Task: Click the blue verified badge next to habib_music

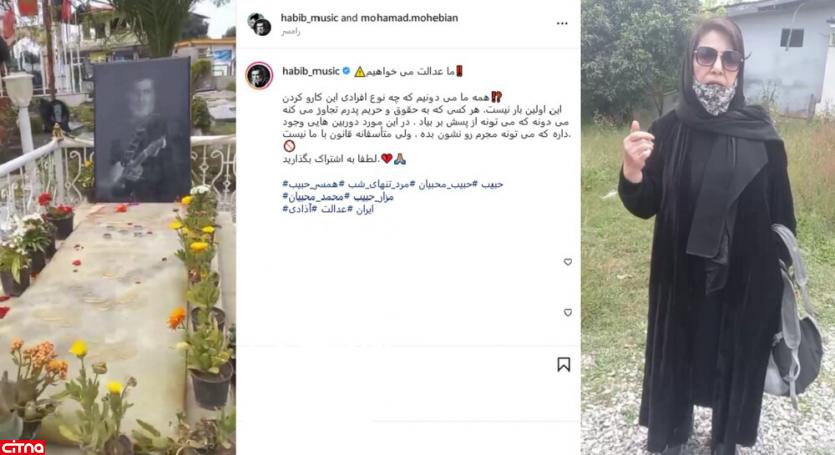Action: coord(346,71)
